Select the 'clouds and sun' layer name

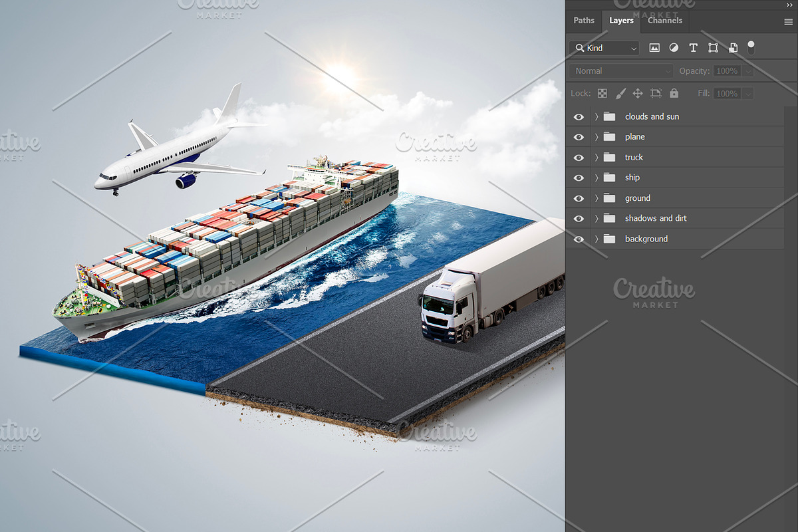[652, 116]
